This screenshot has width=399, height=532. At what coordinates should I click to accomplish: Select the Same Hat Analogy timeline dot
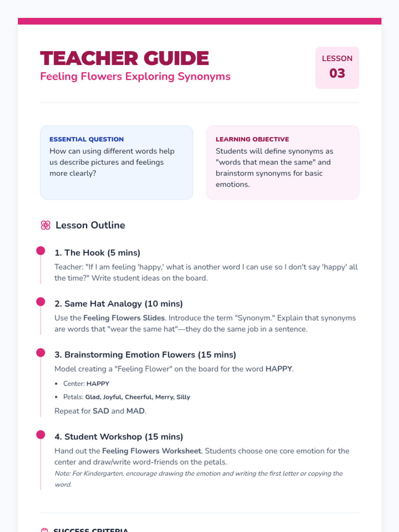coord(41,302)
